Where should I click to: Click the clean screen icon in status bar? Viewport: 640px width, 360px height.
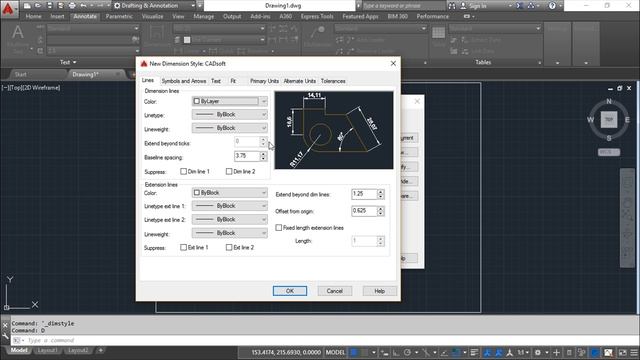(x=622, y=352)
